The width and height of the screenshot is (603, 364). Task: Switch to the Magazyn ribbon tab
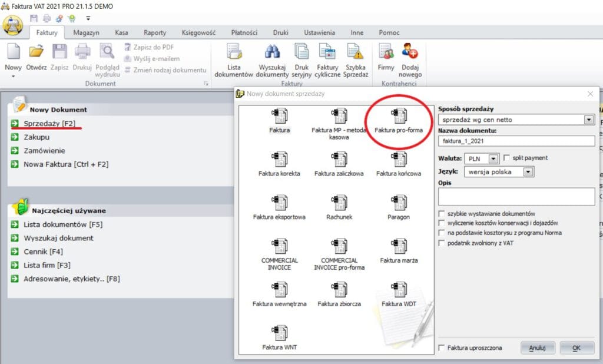point(86,33)
